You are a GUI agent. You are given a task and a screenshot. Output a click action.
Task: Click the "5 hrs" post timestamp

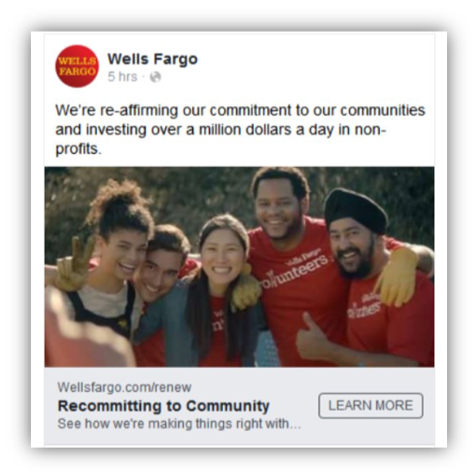point(122,77)
